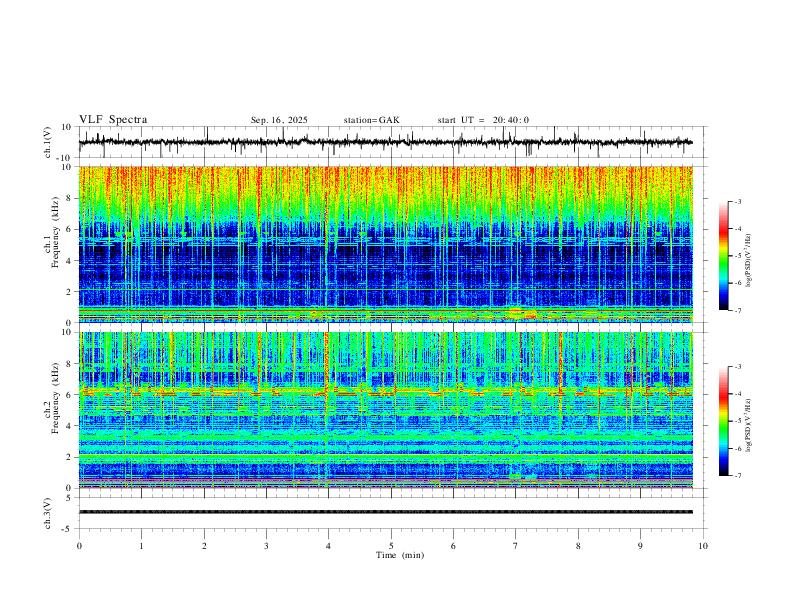Click the ch.1 color bar "log(PSD)" unit label
This screenshot has width=792, height=612.
coord(749,261)
